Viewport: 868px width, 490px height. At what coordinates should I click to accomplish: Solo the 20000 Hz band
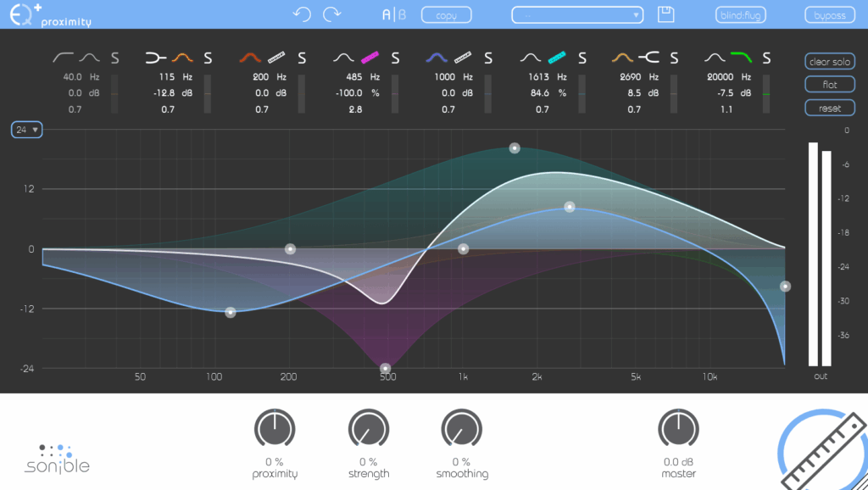pos(766,58)
